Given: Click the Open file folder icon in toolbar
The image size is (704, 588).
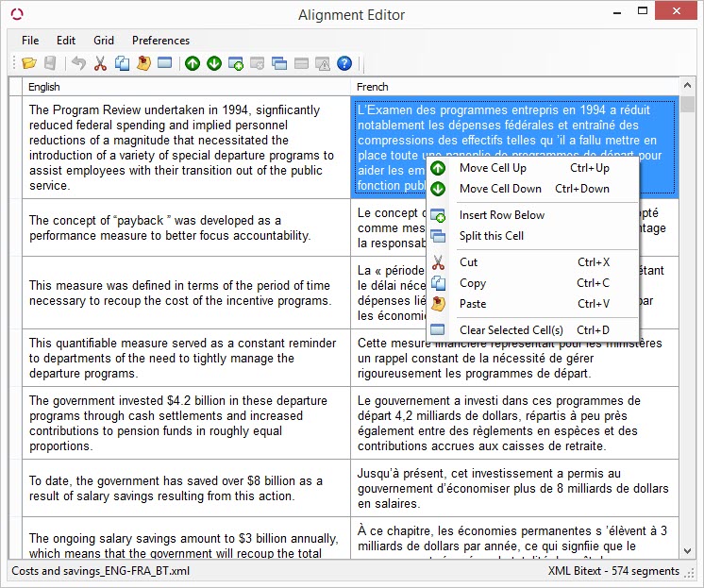Looking at the screenshot, I should pyautogui.click(x=29, y=63).
